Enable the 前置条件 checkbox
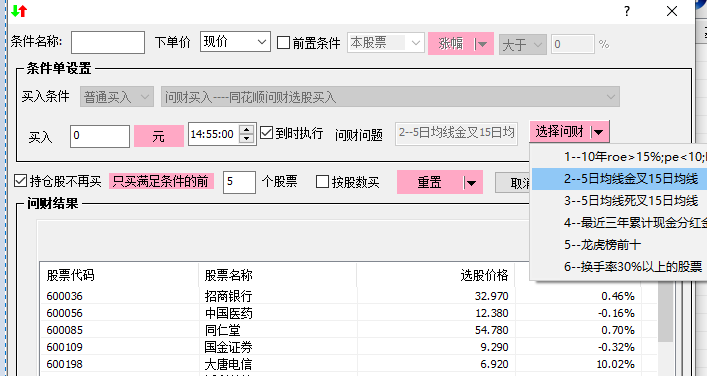The width and height of the screenshot is (707, 376). tap(283, 43)
